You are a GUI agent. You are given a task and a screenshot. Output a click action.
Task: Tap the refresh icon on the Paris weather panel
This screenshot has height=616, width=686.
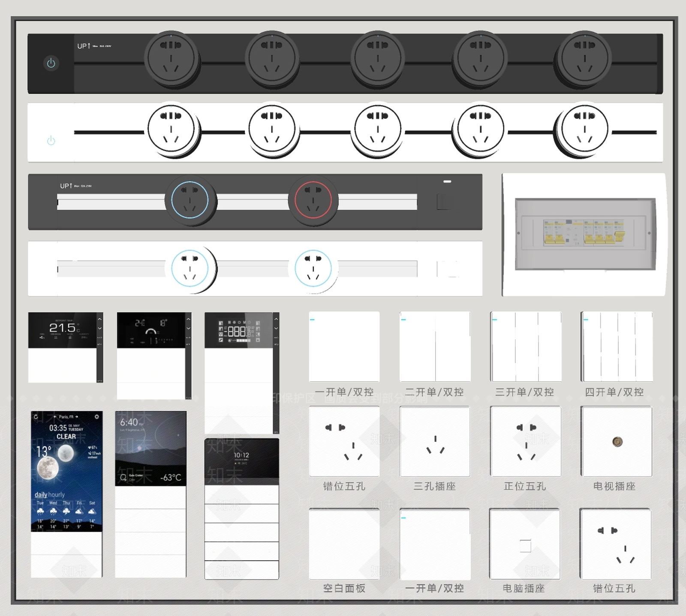tap(36, 417)
